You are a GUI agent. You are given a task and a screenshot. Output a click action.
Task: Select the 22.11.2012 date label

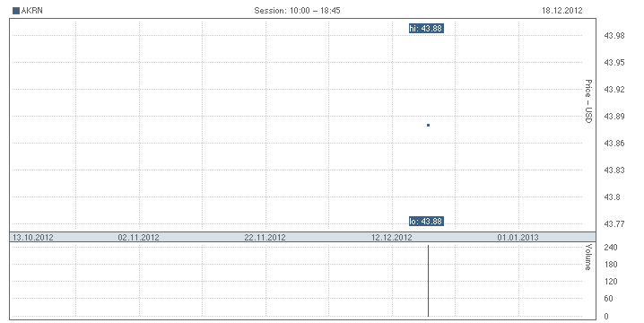(265, 237)
